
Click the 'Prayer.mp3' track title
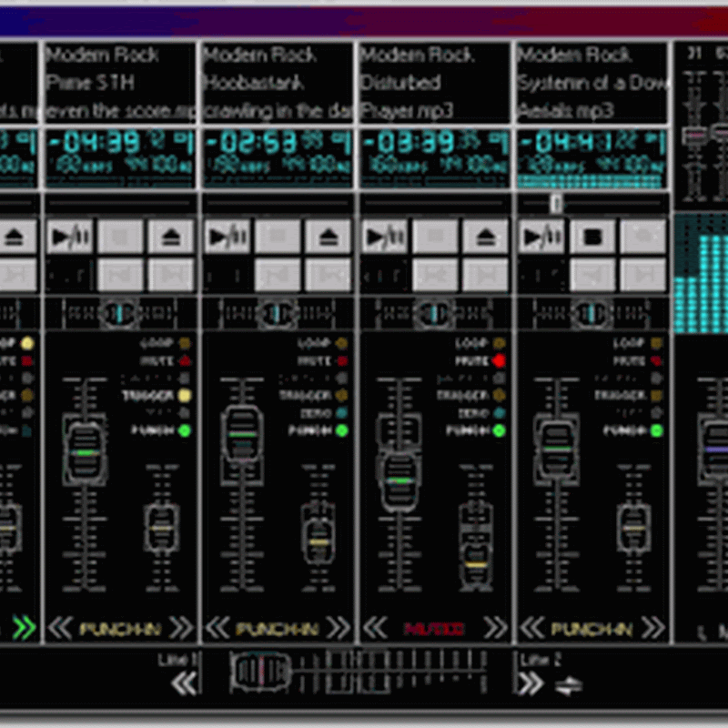coord(407,110)
